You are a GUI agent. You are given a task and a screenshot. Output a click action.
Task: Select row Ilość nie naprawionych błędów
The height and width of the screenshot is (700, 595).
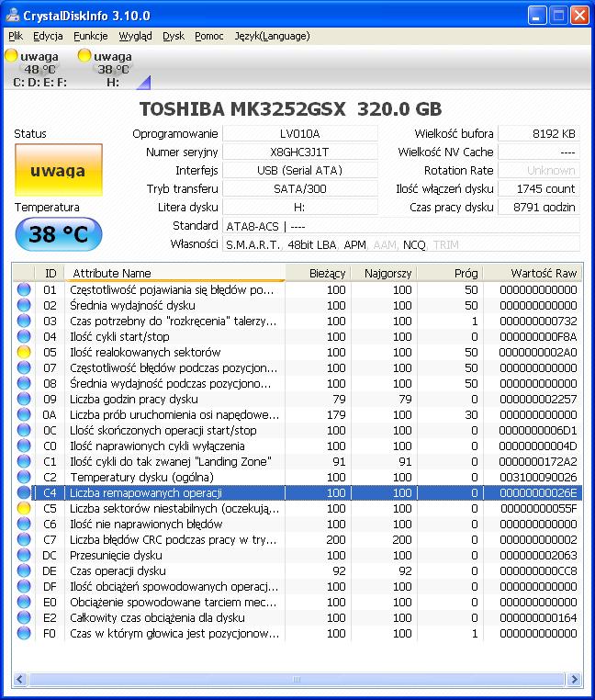(297, 525)
